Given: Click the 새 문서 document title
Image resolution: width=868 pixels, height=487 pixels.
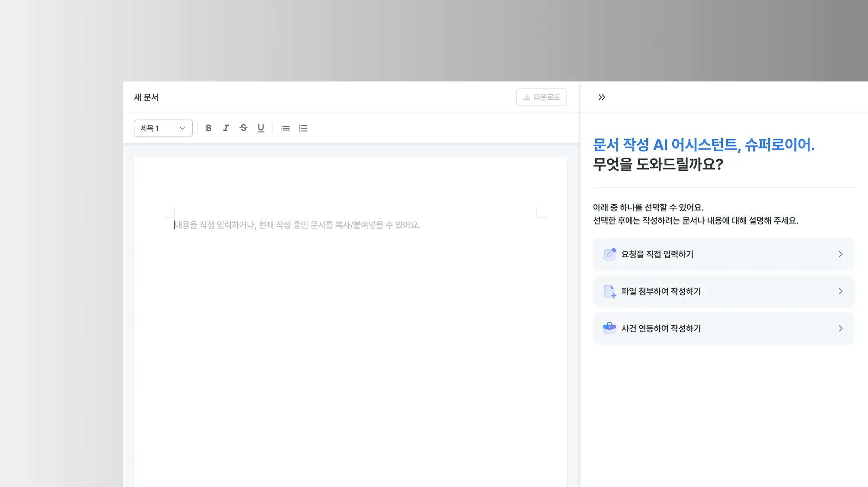Looking at the screenshot, I should pyautogui.click(x=146, y=97).
